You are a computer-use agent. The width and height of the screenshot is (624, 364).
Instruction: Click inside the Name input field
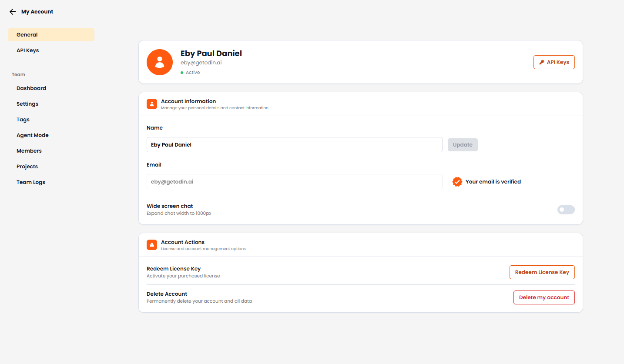click(x=294, y=144)
